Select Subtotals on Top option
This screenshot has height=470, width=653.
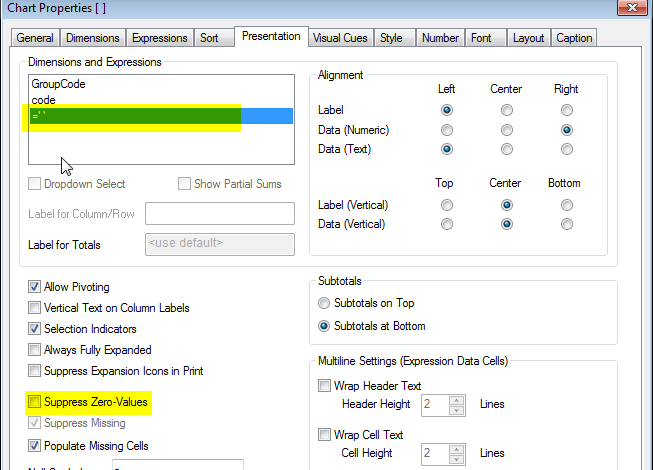[x=324, y=303]
